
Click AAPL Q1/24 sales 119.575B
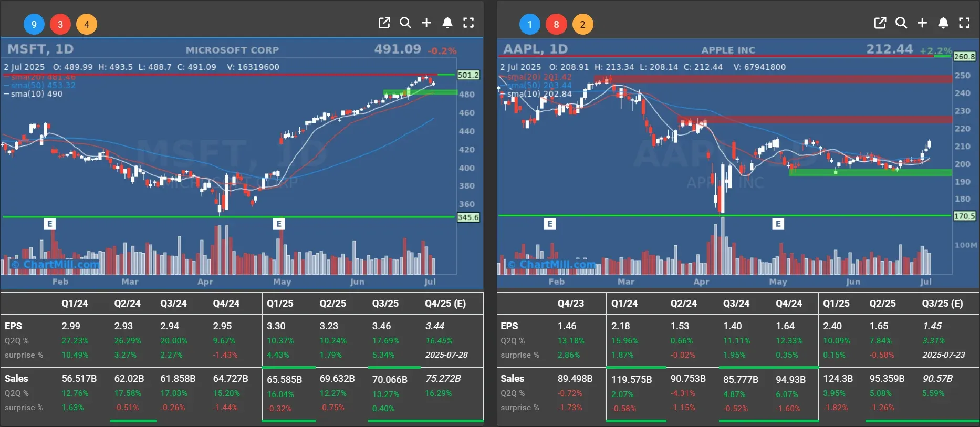(631, 379)
